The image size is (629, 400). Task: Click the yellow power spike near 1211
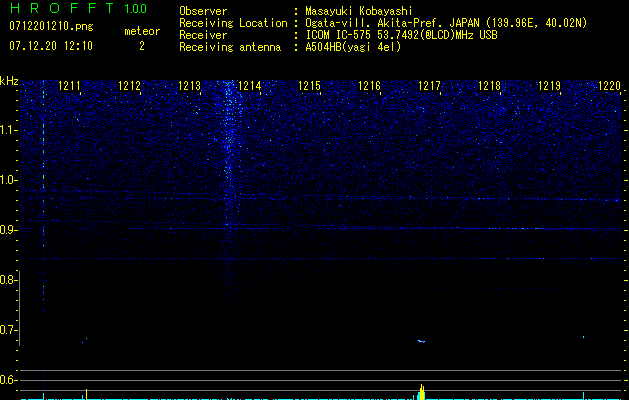[86, 394]
